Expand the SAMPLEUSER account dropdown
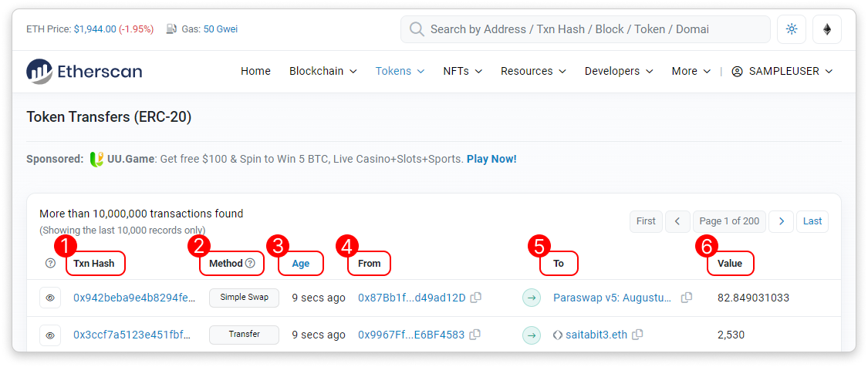Screen dimensions: 868x367 click(x=782, y=71)
